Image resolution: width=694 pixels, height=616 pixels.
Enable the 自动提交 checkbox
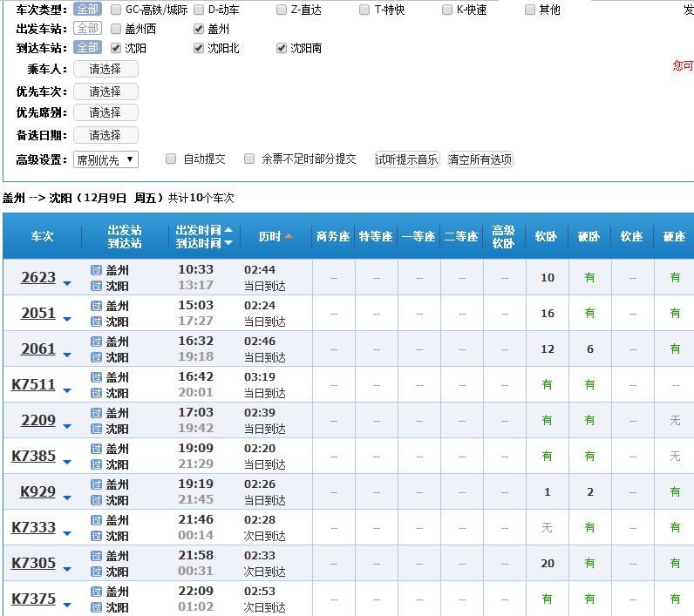pos(171,159)
